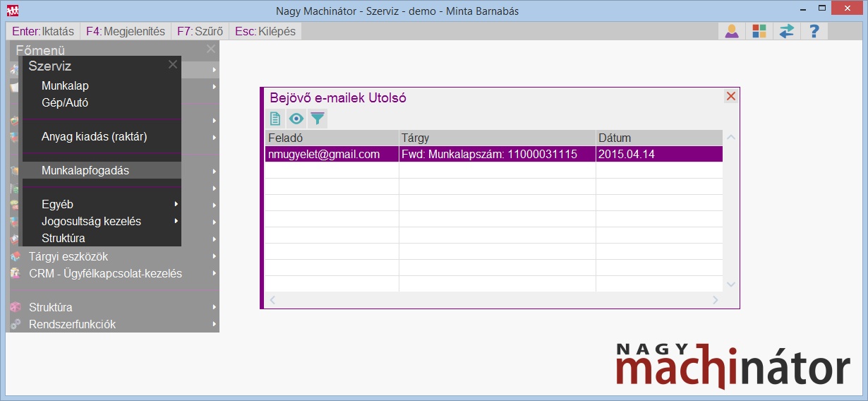The height and width of the screenshot is (401, 868).
Task: Close the Főmenü panel
Action: tap(211, 49)
